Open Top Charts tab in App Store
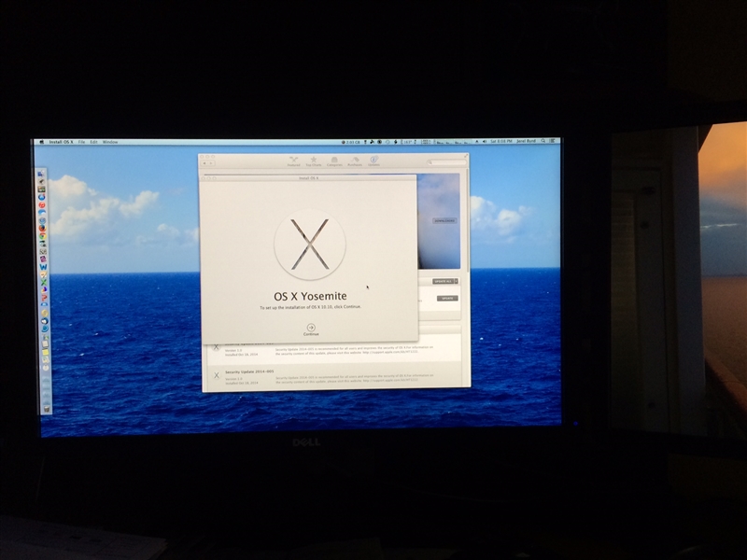 point(314,161)
